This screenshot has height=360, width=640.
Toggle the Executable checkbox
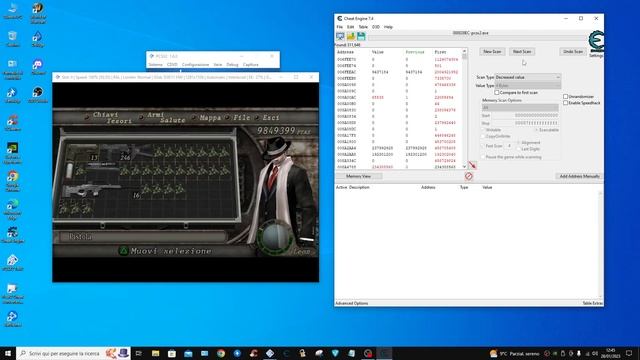click(536, 130)
